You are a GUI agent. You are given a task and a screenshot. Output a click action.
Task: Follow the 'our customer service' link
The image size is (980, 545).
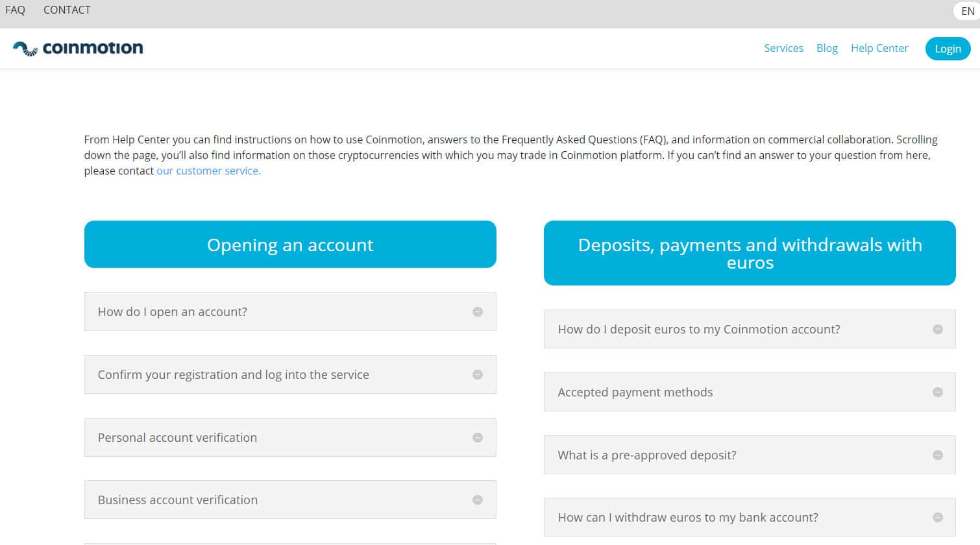point(208,171)
